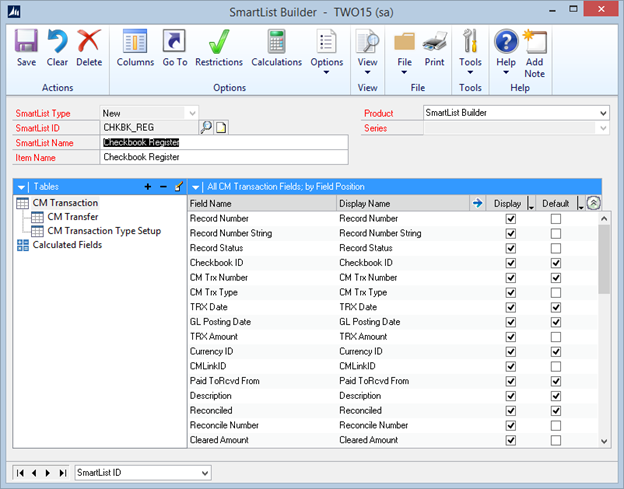
Task: Click the SmartList Name label
Action: [x=44, y=143]
